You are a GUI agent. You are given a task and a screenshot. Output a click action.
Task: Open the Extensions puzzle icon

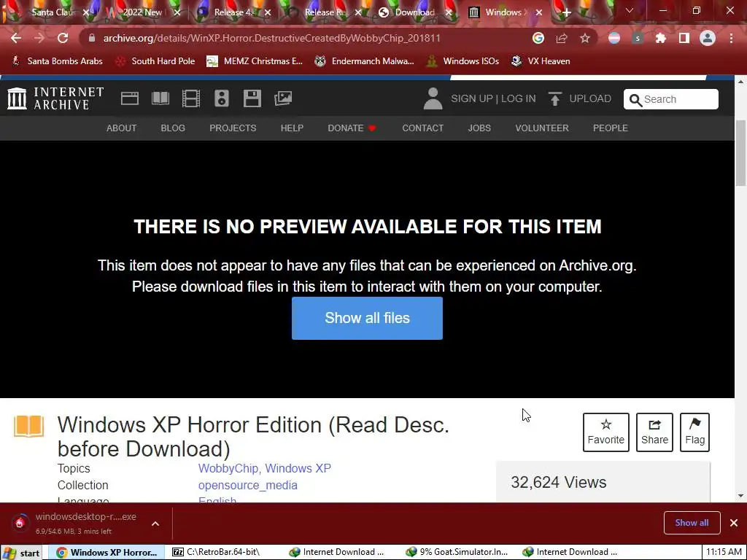(x=661, y=38)
